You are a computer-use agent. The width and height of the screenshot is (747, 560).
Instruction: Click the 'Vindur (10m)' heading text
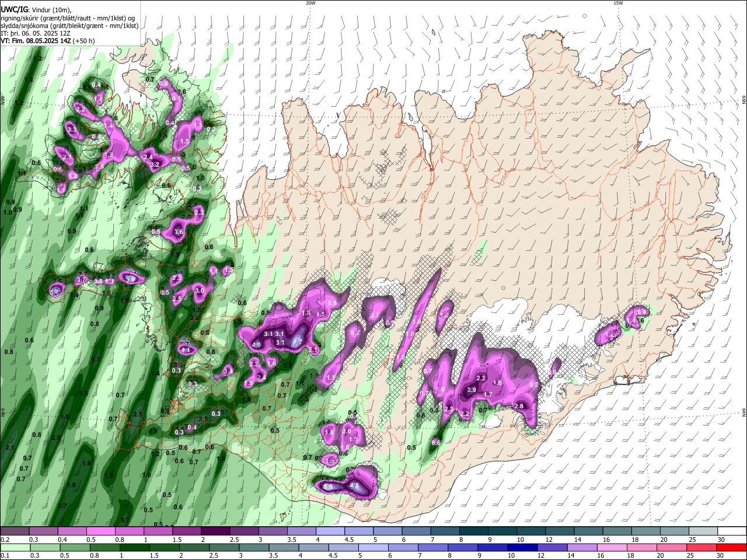(x=51, y=9)
